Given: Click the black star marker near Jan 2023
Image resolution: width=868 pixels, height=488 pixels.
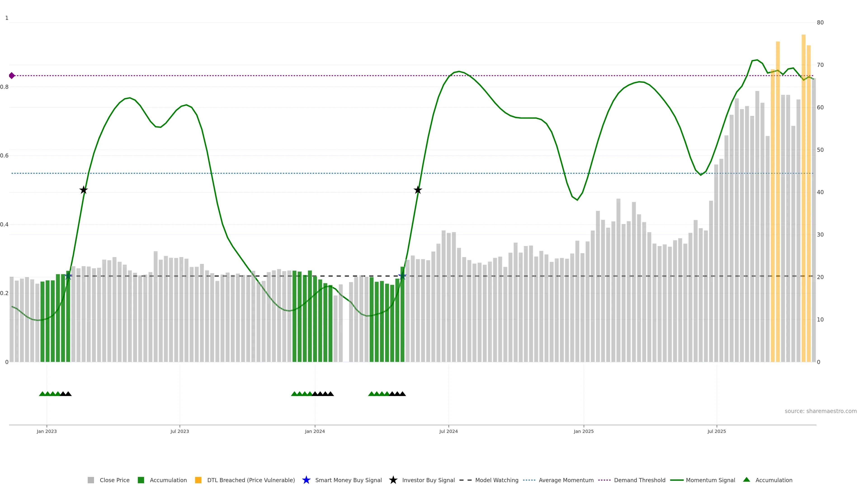Looking at the screenshot, I should [84, 190].
